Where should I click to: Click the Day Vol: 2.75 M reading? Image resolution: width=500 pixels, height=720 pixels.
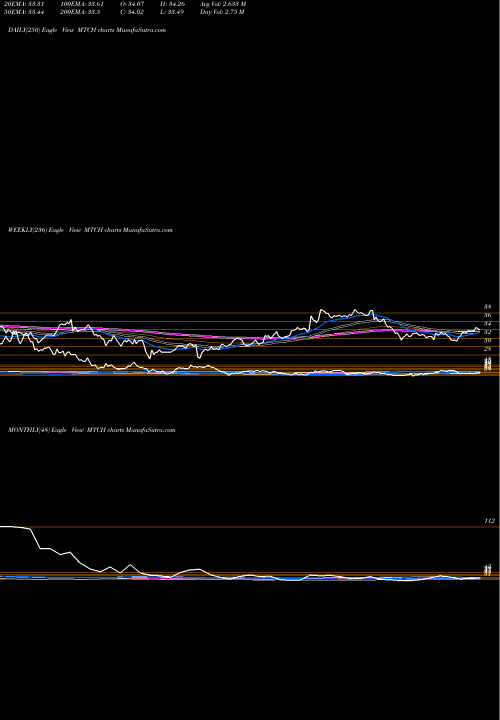[222, 12]
